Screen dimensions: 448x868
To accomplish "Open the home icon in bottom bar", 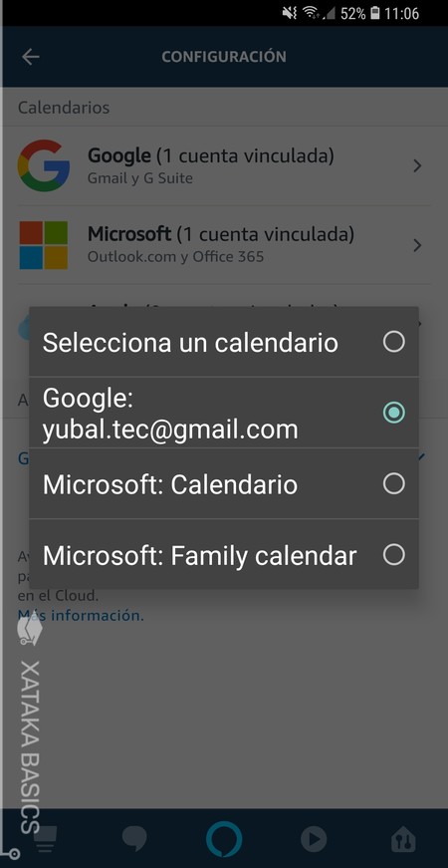I will pyautogui.click(x=46, y=840).
